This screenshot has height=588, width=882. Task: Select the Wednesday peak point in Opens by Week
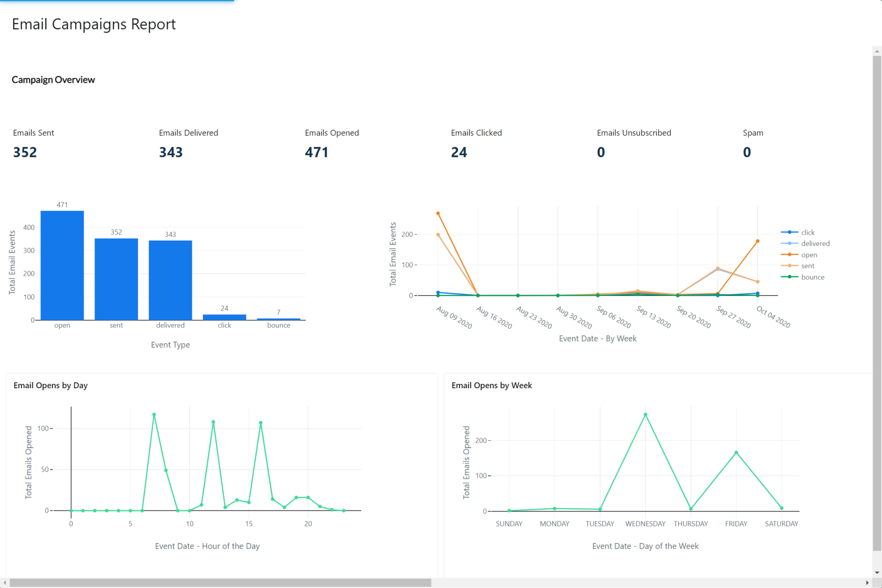coord(645,415)
